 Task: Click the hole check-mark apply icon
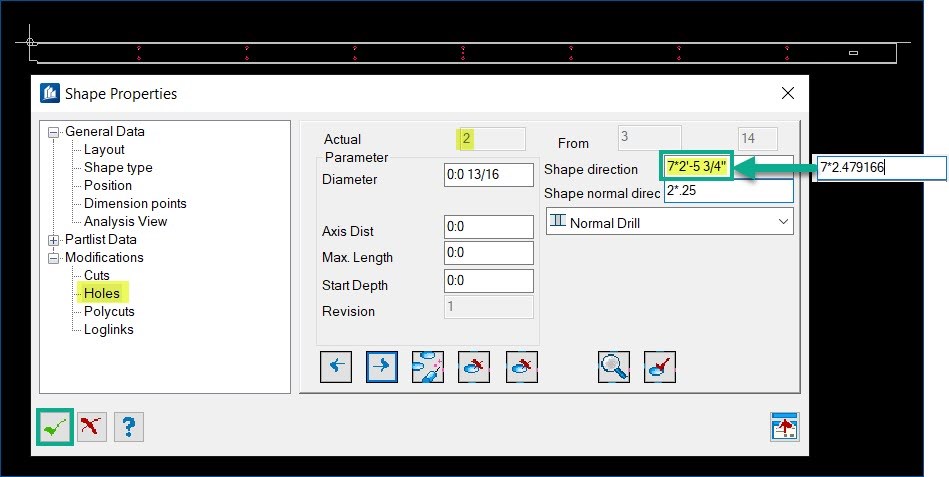(660, 367)
